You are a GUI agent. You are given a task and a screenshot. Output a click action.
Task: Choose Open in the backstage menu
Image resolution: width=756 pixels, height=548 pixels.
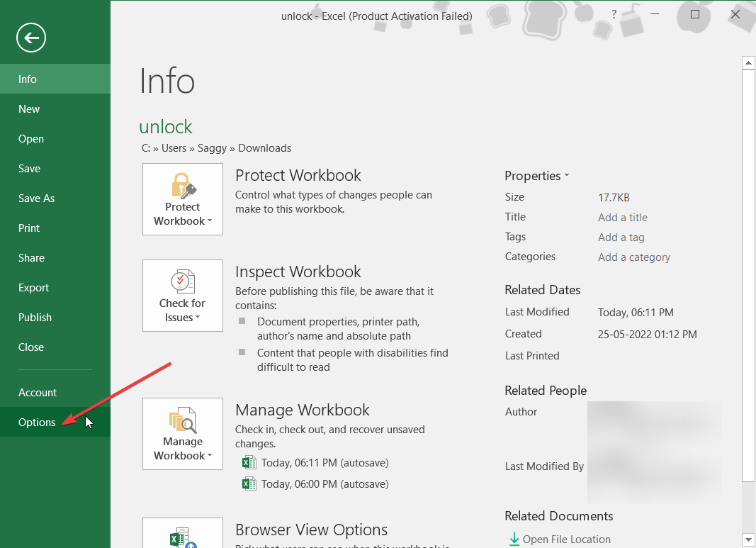click(55, 139)
